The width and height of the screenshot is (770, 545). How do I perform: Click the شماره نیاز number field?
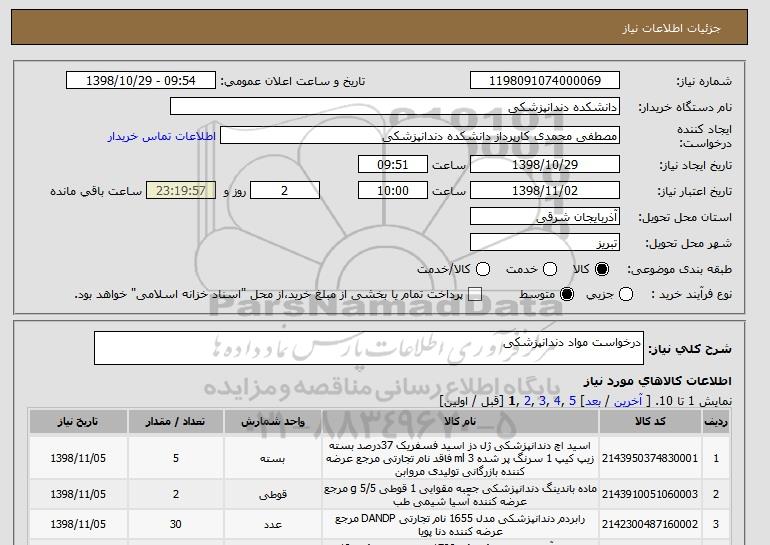(545, 81)
